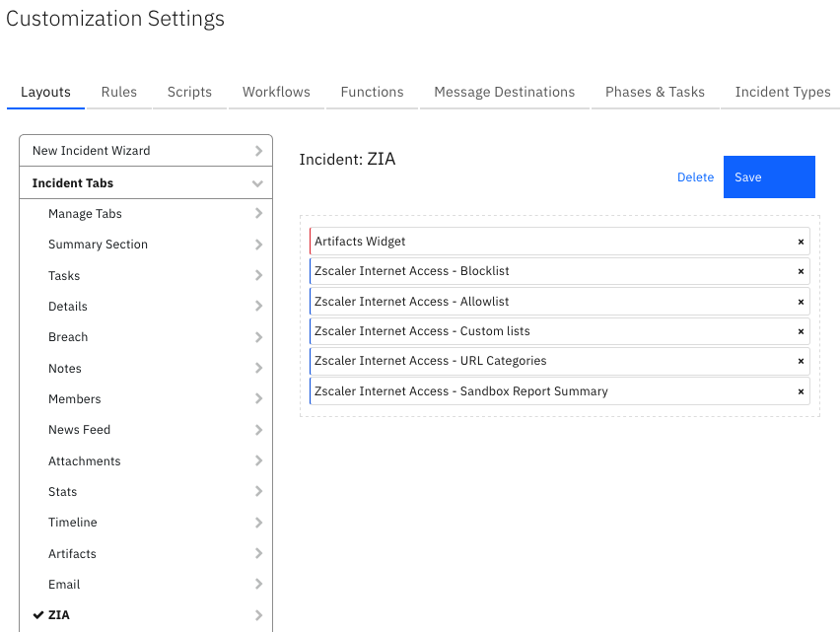The image size is (840, 632).
Task: Select the Zscaler Internet Access - Blocklist block
Action: coord(560,271)
